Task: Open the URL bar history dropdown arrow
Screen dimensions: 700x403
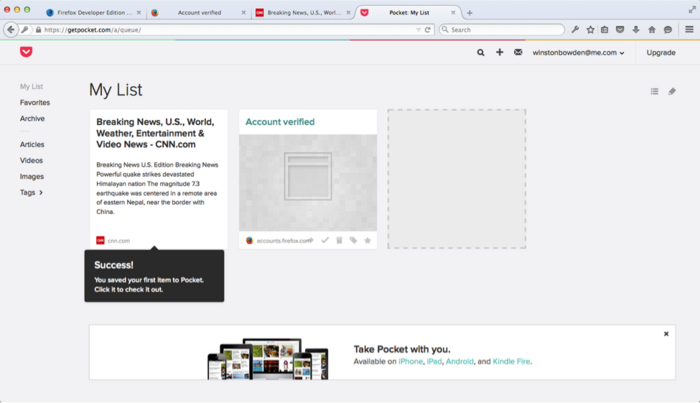Action: pyautogui.click(x=418, y=30)
